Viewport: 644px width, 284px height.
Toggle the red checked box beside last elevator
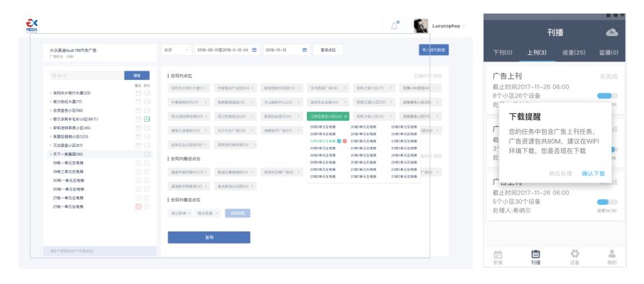(139, 207)
